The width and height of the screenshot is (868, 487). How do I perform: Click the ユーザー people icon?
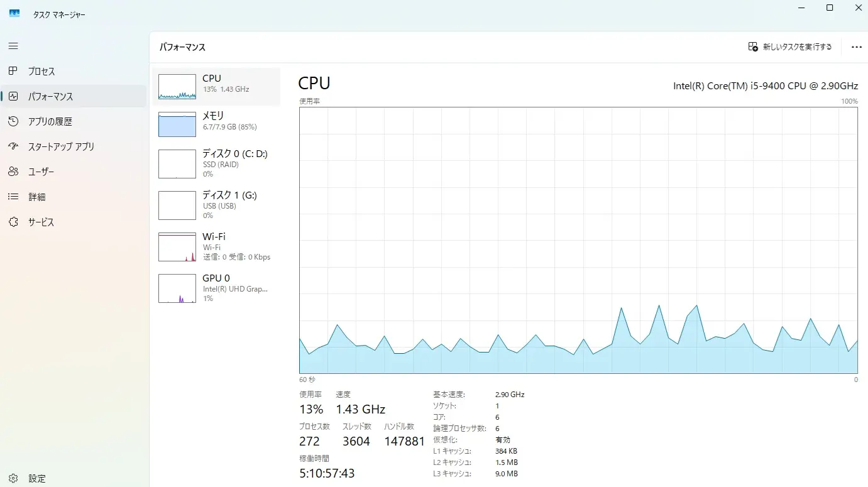[13, 172]
